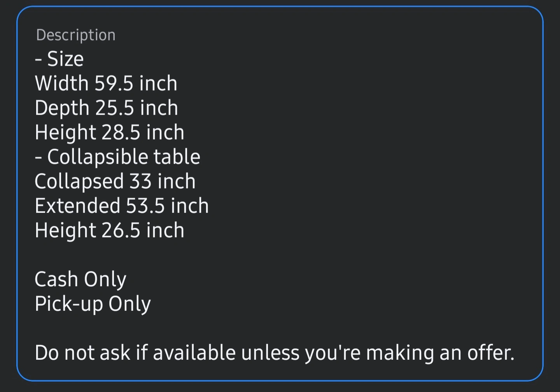The height and width of the screenshot is (392, 560).
Task: Click the word 'Collapsible' in the description
Action: pyautogui.click(x=97, y=157)
